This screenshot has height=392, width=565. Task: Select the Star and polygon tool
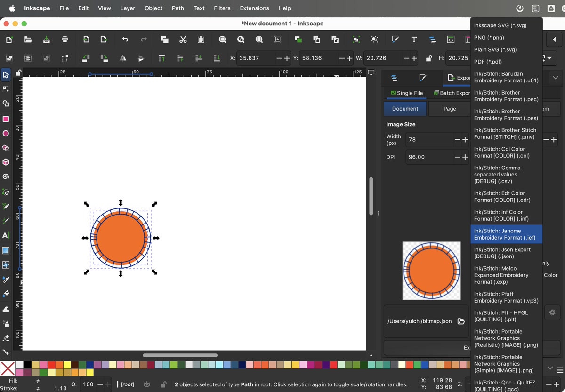coord(6,148)
